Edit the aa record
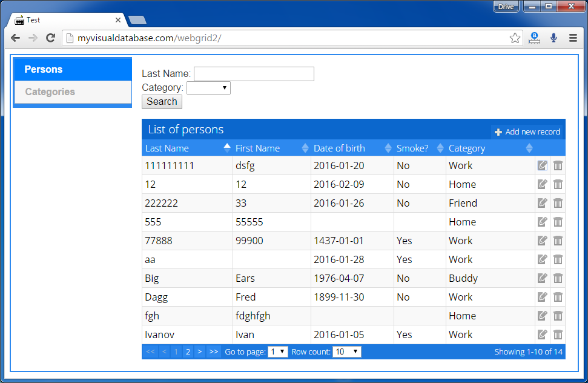The width and height of the screenshot is (588, 383). pos(542,259)
